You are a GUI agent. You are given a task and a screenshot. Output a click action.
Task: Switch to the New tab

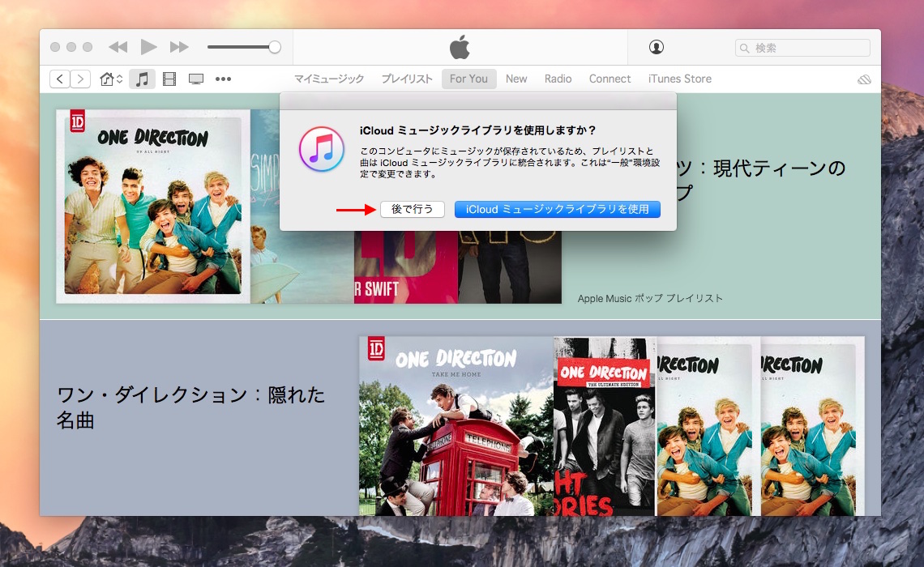point(516,79)
